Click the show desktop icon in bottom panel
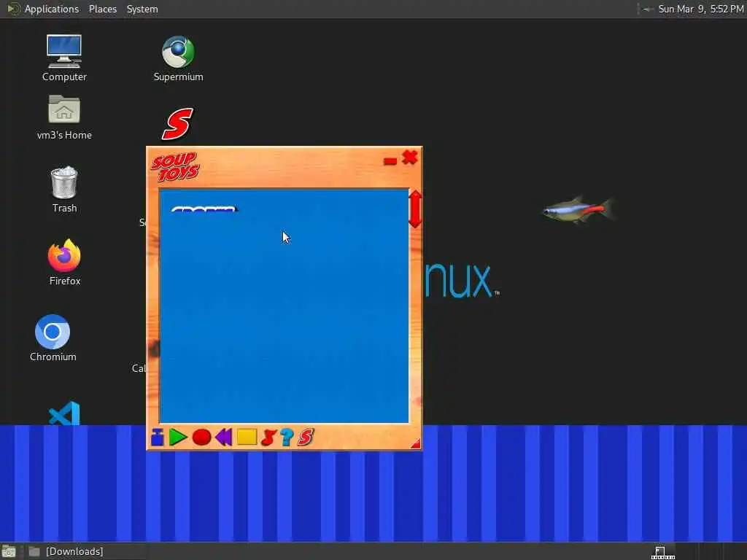The height and width of the screenshot is (560, 747). click(9, 551)
